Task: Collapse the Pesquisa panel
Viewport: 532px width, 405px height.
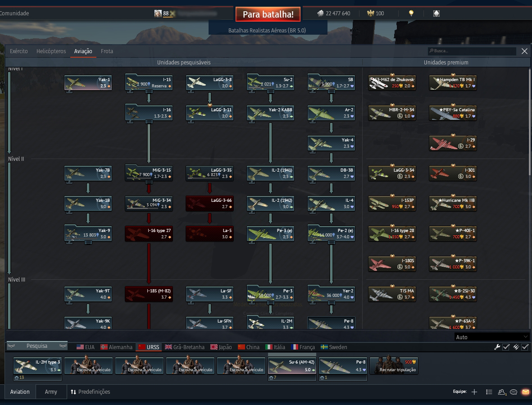Action: 37,346
